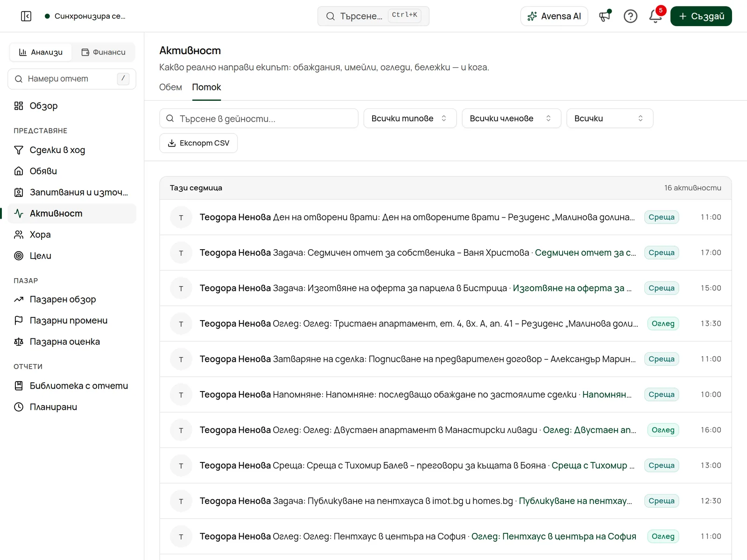Screen dimensions: 747x560
Task: Open Пазарен обзор trend icon
Action: click(19, 300)
